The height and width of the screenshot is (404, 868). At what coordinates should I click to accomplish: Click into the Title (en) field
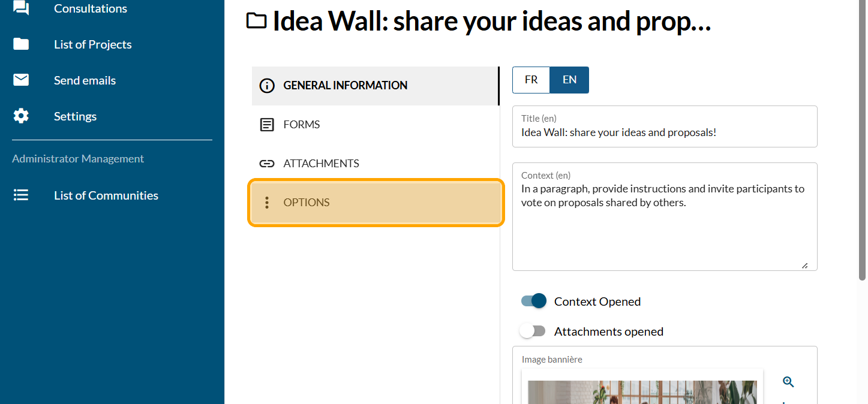(x=665, y=132)
